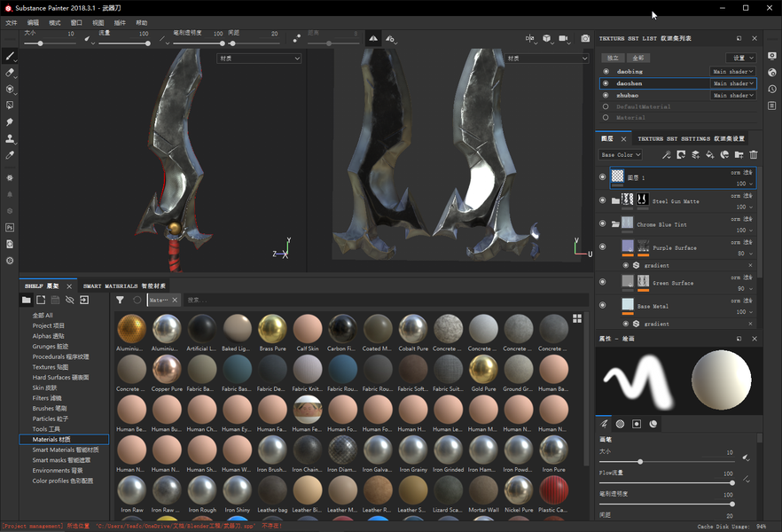Click the shelf filter funnel icon
This screenshot has height=532, width=782.
(120, 300)
